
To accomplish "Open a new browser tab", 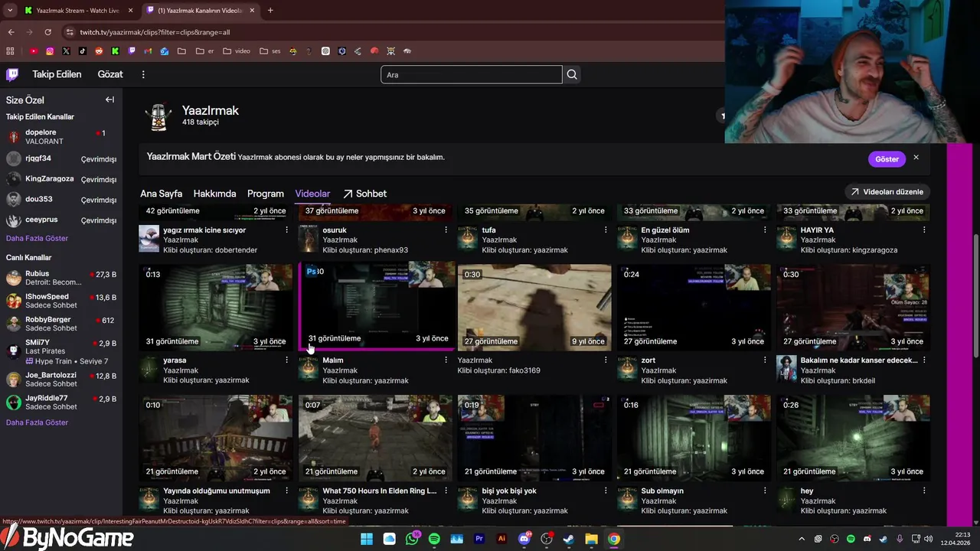I will [270, 10].
